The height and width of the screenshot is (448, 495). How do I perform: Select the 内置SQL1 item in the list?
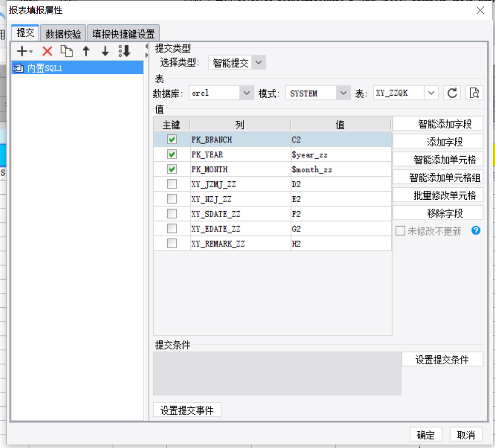click(x=77, y=68)
